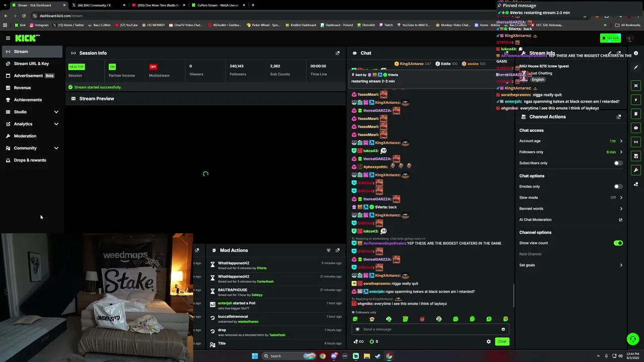644x362 pixels.
Task: Open the Revenue page
Action: (32, 87)
